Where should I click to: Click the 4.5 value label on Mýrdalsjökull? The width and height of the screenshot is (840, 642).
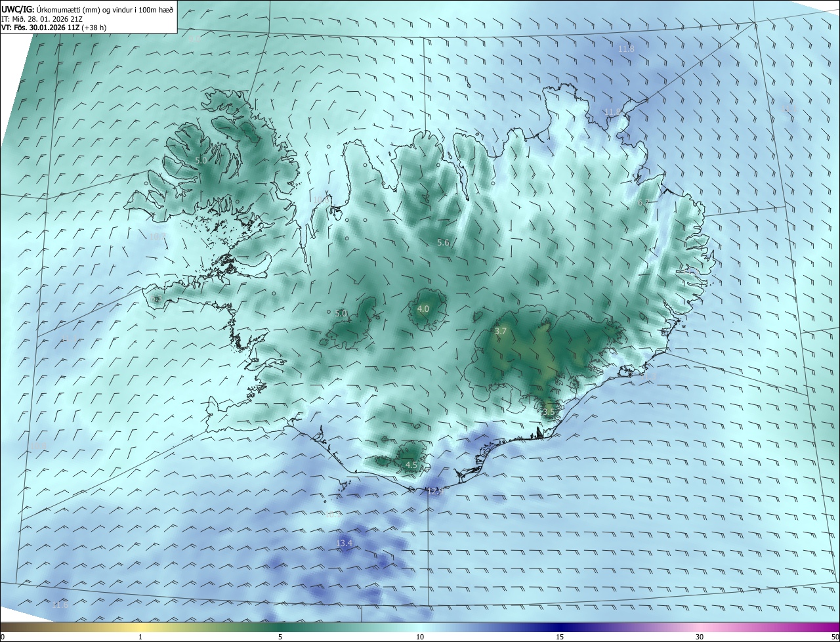[x=411, y=465]
